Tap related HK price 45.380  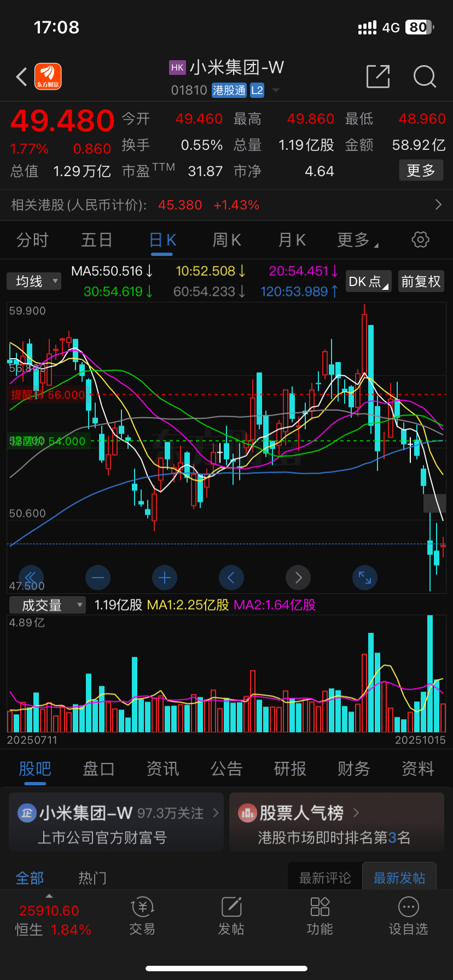click(180, 205)
